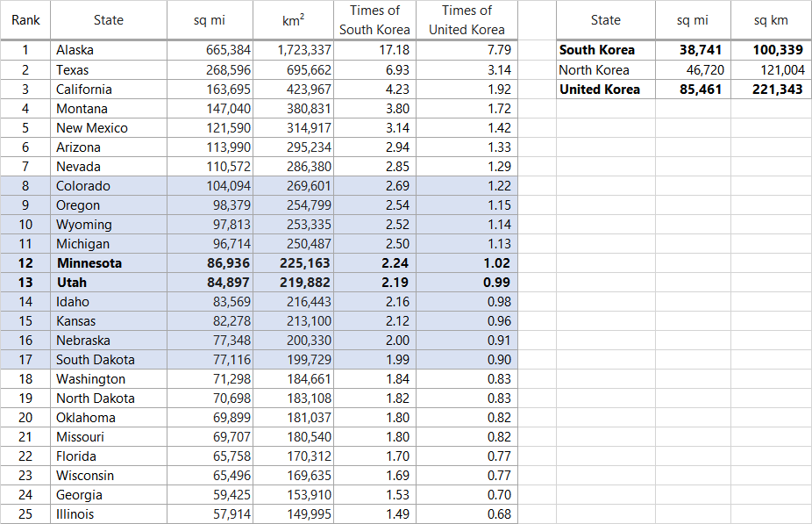Select the 0.99 ratio for Utah
This screenshot has width=812, height=524.
click(x=467, y=283)
